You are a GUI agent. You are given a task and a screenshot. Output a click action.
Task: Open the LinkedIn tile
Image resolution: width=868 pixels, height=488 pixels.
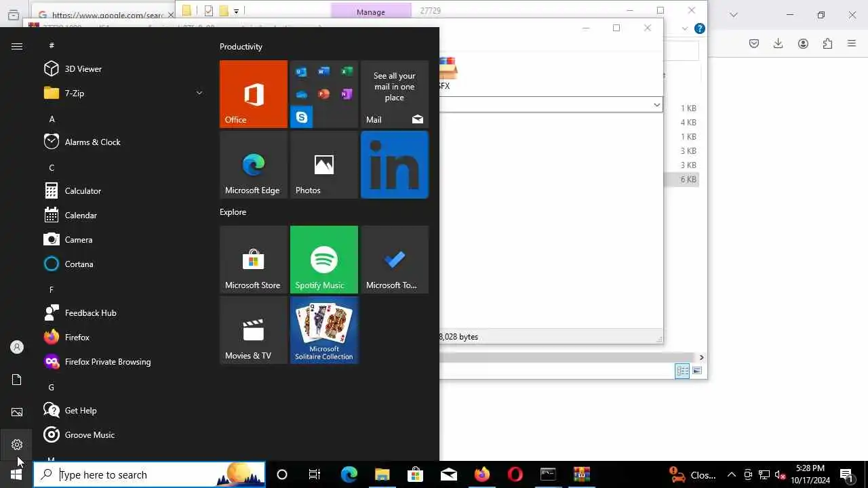395,165
